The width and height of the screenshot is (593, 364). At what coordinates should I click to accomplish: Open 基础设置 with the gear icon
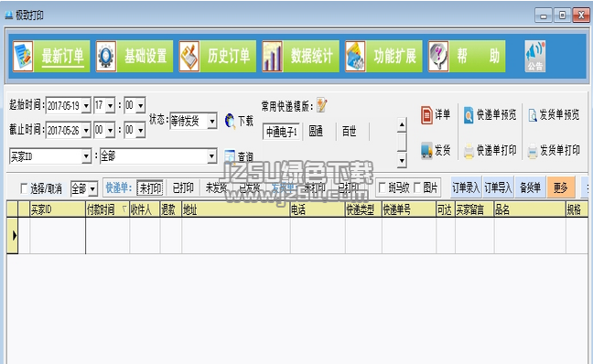pos(135,57)
